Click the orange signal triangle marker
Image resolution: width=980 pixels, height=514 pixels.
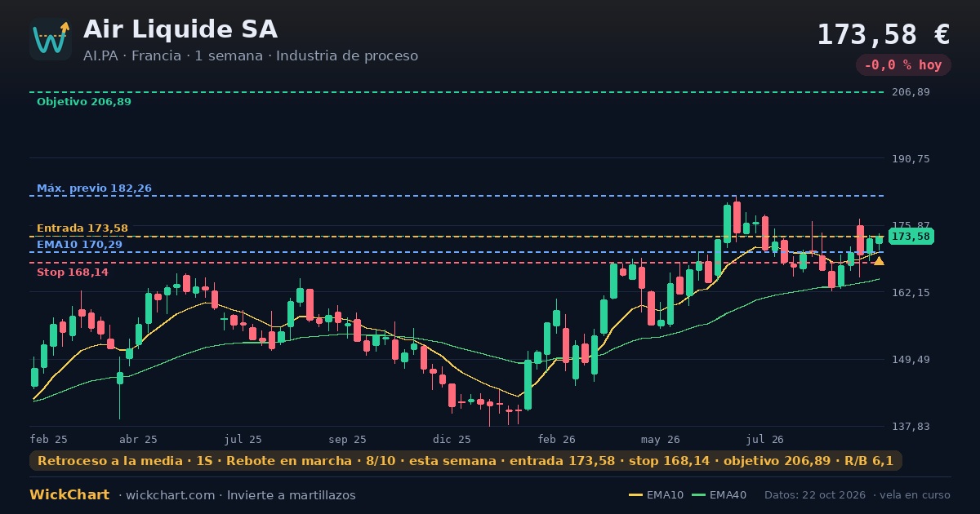[879, 261]
